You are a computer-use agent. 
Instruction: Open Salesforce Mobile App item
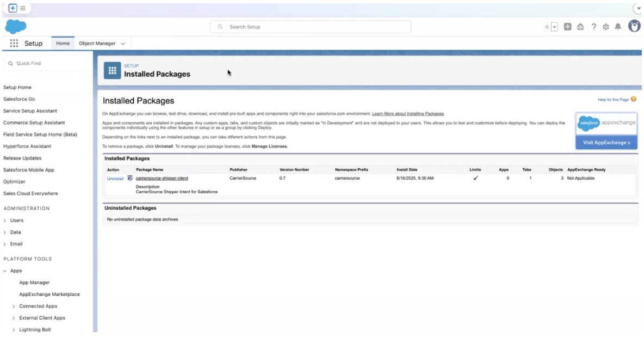click(29, 170)
